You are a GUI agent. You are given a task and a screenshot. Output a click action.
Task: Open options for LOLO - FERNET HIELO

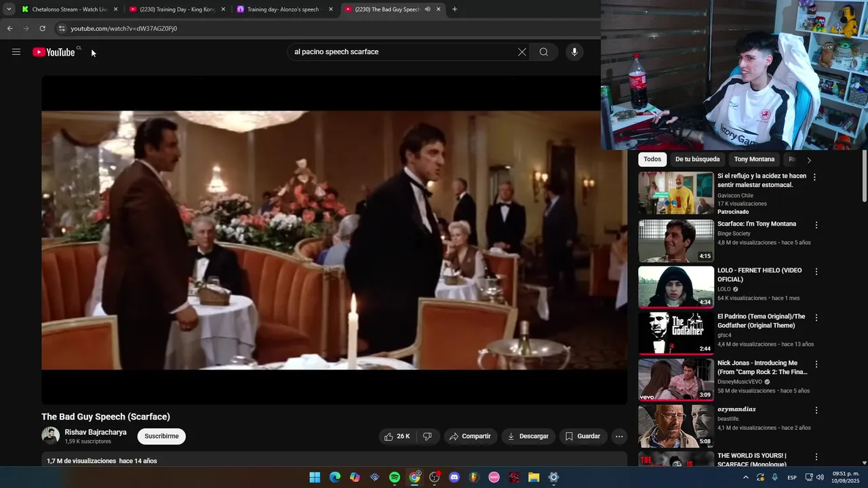(x=816, y=272)
